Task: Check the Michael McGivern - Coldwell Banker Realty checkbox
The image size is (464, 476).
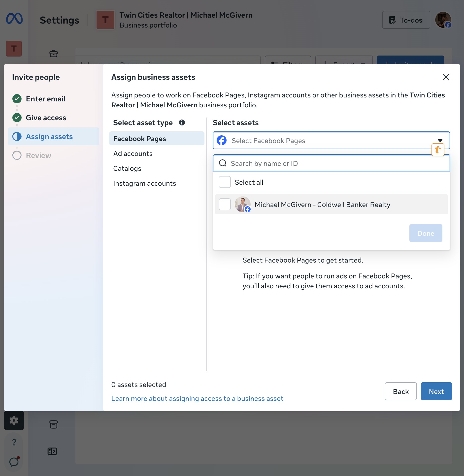Action: pyautogui.click(x=225, y=204)
